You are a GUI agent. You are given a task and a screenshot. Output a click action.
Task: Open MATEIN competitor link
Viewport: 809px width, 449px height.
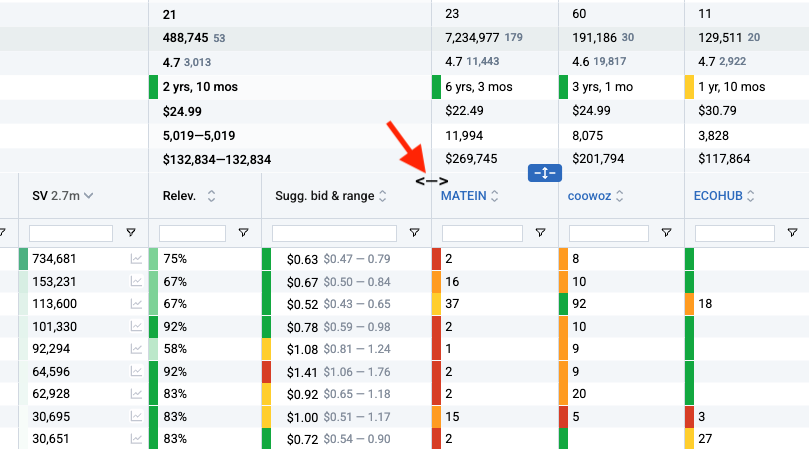coord(463,196)
